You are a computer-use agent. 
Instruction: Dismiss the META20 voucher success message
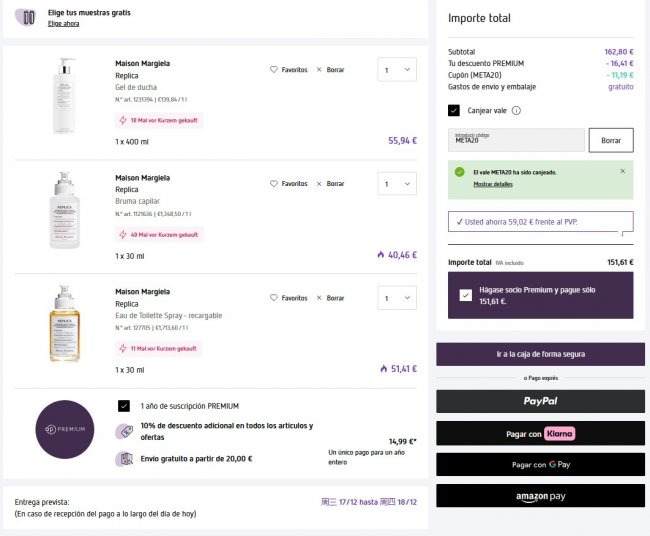coord(622,171)
